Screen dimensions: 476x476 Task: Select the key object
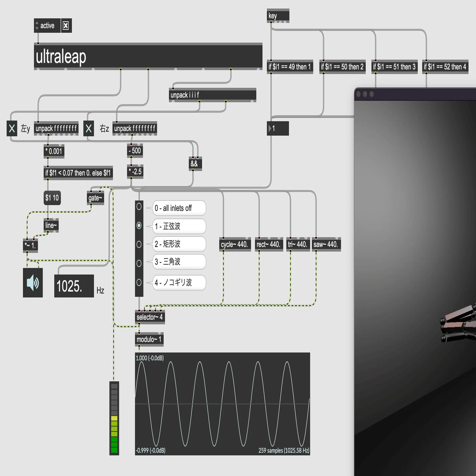click(x=278, y=16)
